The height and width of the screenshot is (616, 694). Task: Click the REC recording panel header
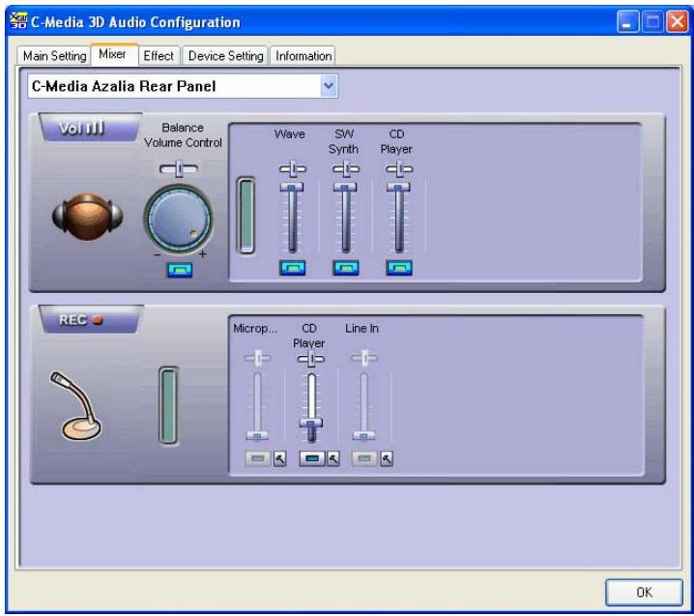tap(90, 319)
